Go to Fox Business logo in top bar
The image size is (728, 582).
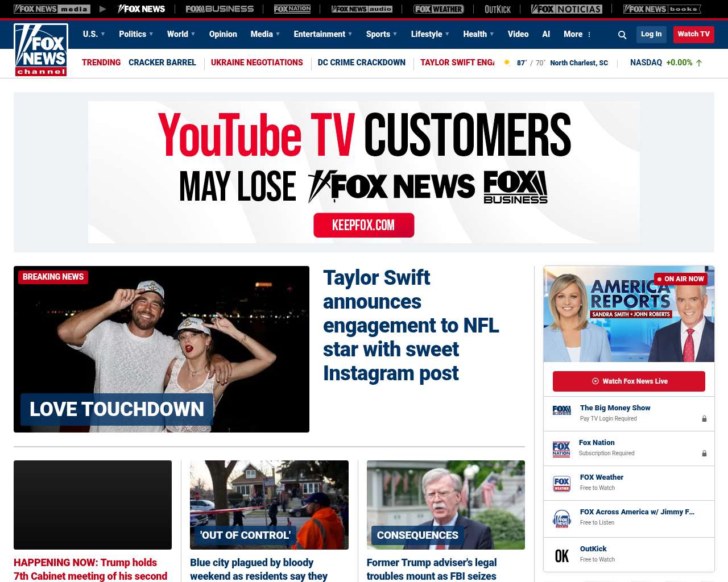tap(220, 9)
